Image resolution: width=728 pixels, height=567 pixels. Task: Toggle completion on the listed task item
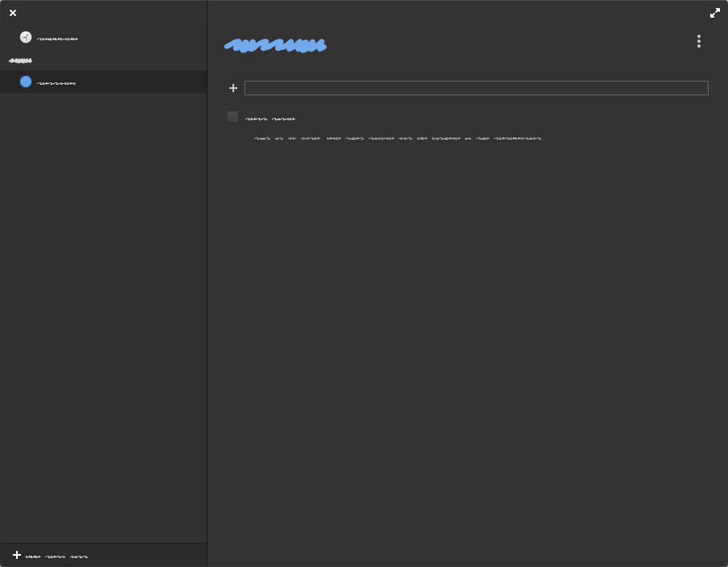(232, 116)
